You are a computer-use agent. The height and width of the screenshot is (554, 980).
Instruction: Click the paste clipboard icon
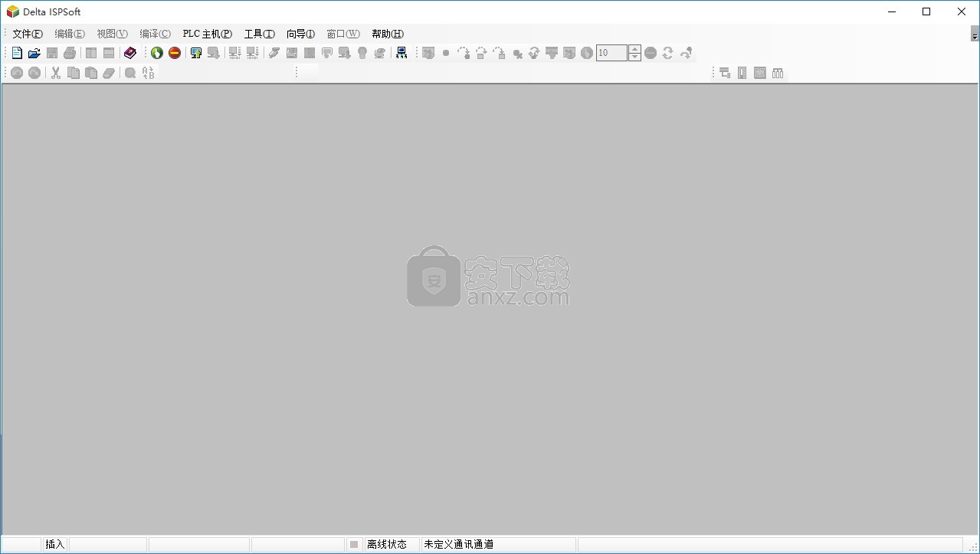91,73
